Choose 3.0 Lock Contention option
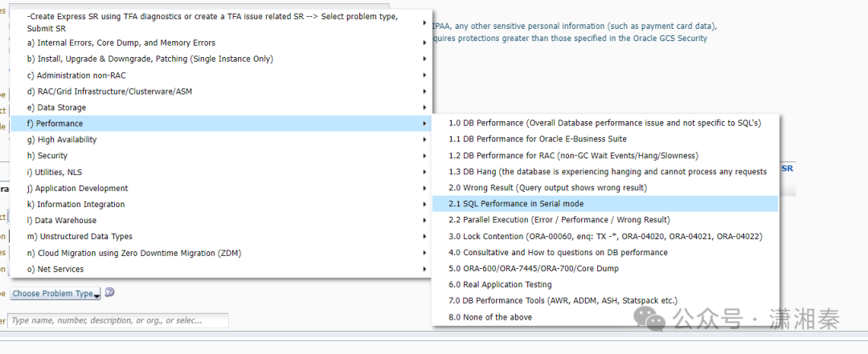Image resolution: width=868 pixels, height=354 pixels. pos(604,236)
